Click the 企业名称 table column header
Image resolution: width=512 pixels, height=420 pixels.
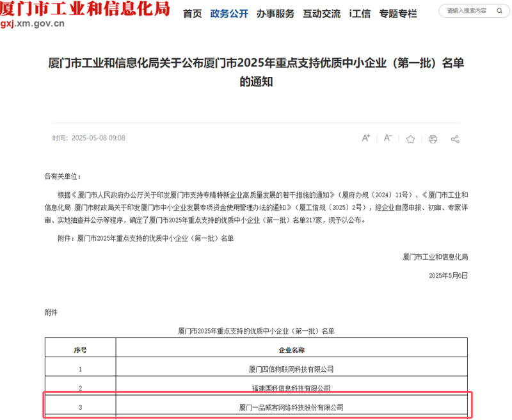291,350
